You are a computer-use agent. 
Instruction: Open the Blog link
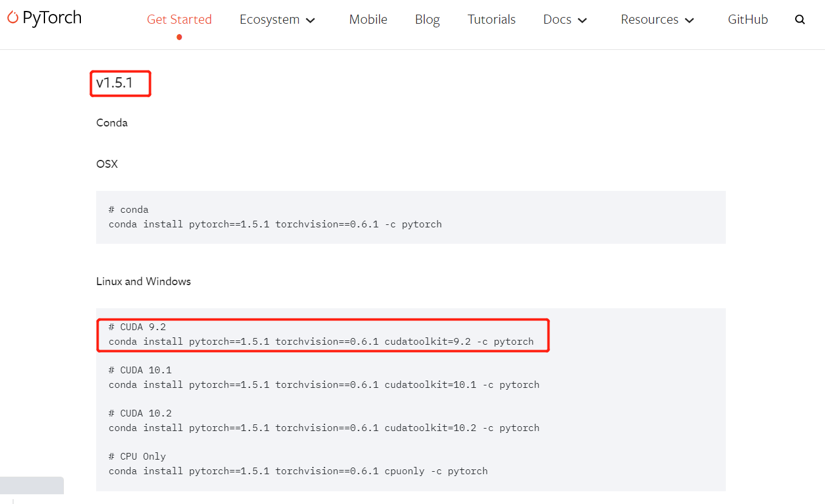pos(427,19)
